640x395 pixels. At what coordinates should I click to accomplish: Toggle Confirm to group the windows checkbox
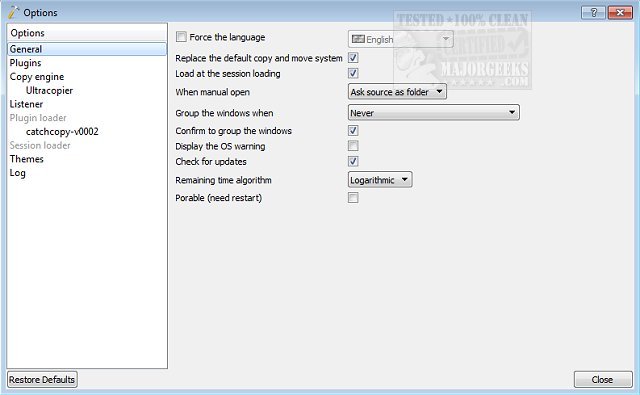[x=353, y=131]
